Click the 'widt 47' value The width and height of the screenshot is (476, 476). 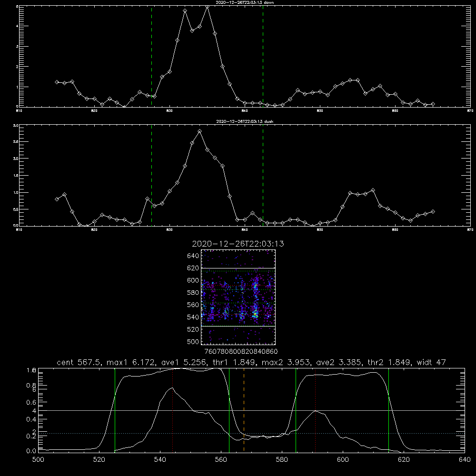click(431, 362)
